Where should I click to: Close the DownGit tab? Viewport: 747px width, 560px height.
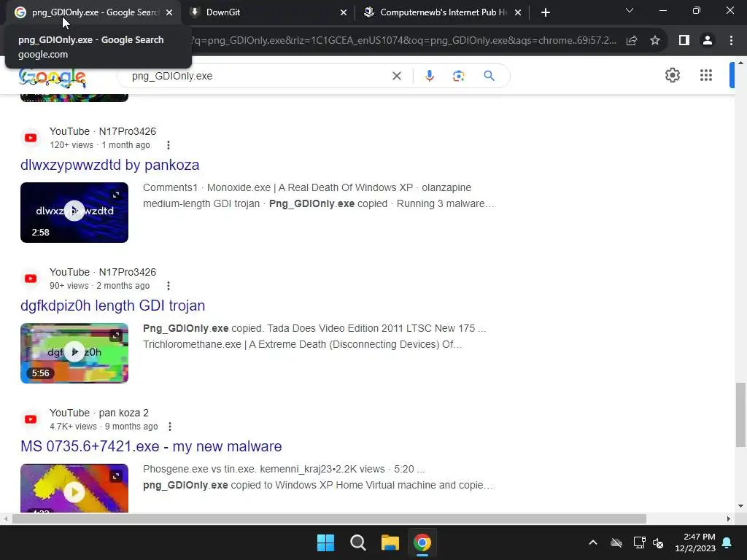point(344,13)
